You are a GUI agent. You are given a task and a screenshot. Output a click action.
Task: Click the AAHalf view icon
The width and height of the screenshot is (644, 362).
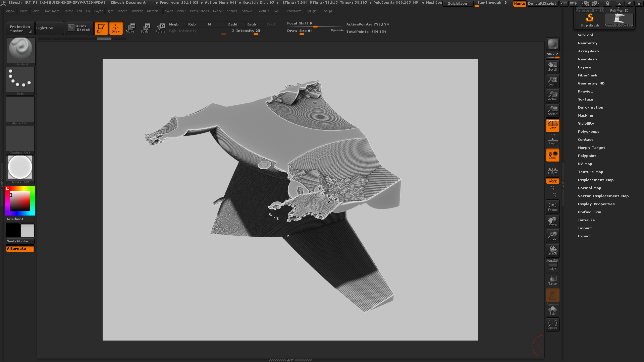[x=552, y=110]
